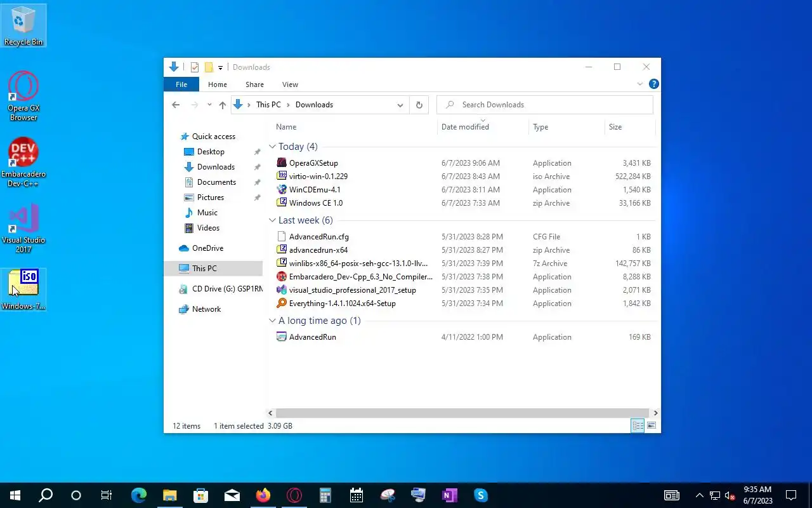Open Windows Start menu

coord(15,495)
